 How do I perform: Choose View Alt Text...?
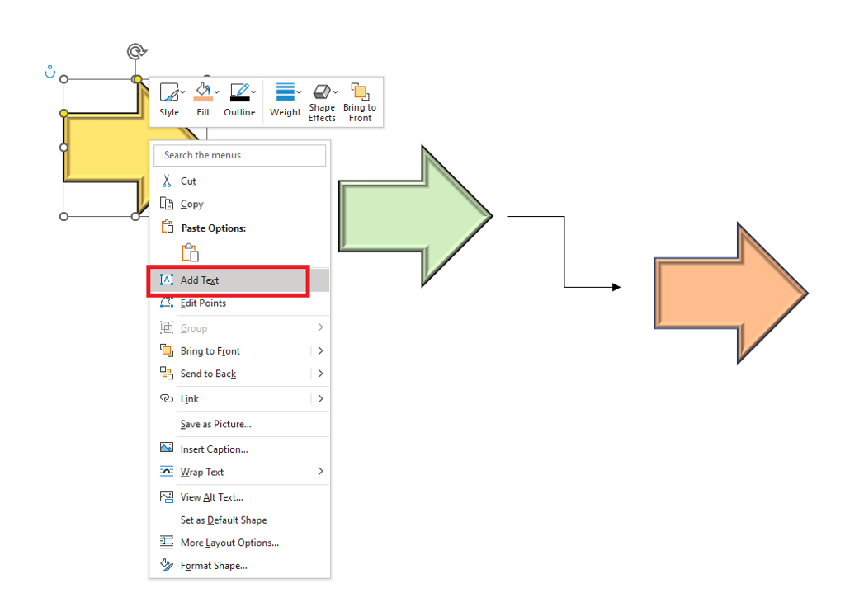(240, 497)
